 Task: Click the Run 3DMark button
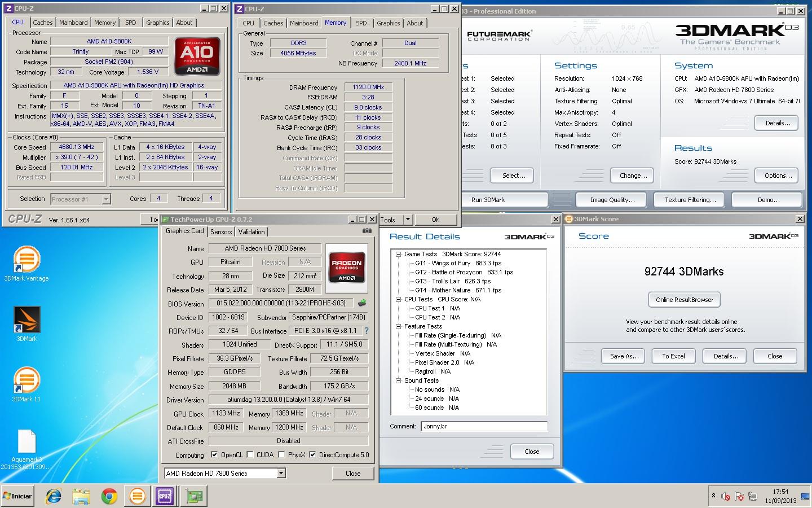pos(488,200)
